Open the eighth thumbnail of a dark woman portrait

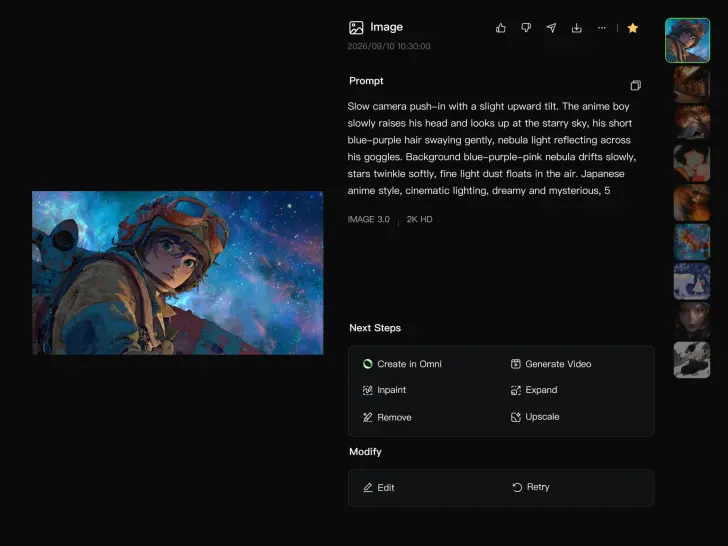point(692,321)
